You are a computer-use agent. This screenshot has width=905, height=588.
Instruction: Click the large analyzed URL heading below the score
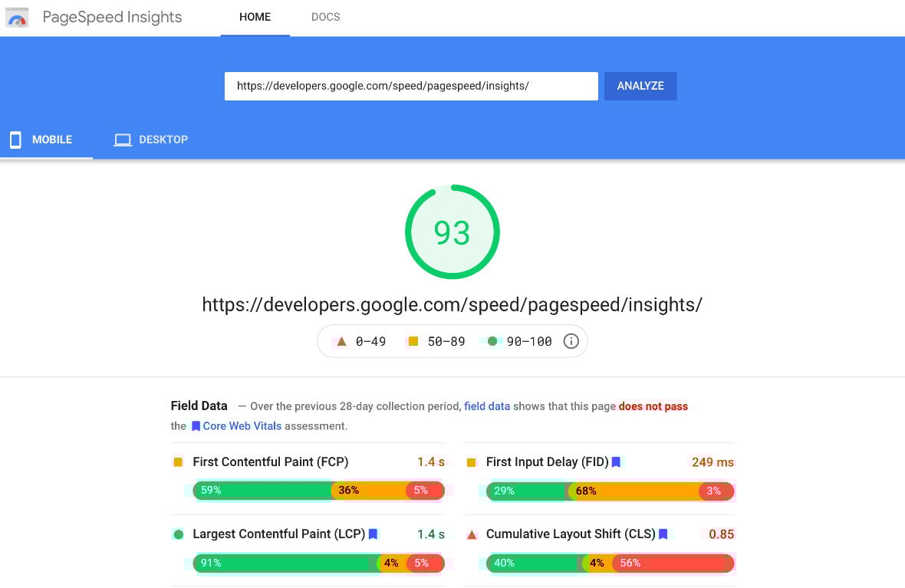click(x=452, y=304)
